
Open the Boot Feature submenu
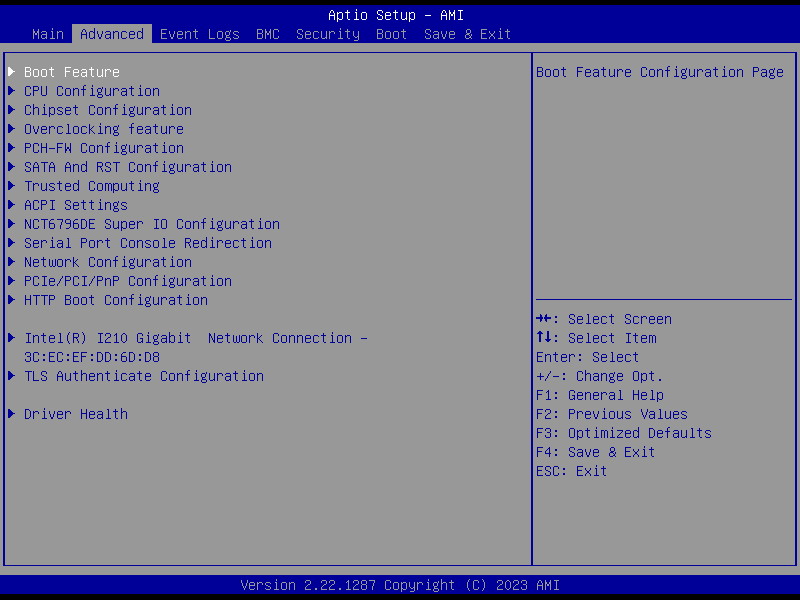point(72,72)
